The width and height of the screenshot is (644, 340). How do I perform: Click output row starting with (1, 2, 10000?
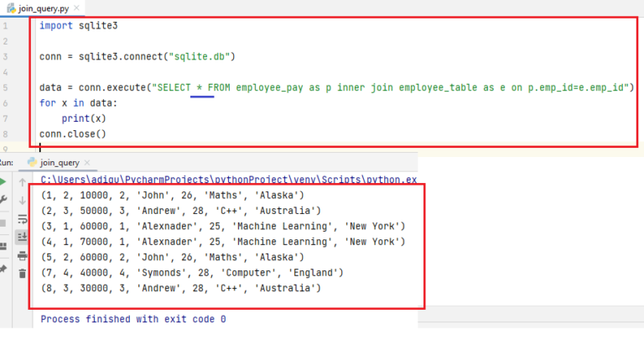tap(173, 196)
